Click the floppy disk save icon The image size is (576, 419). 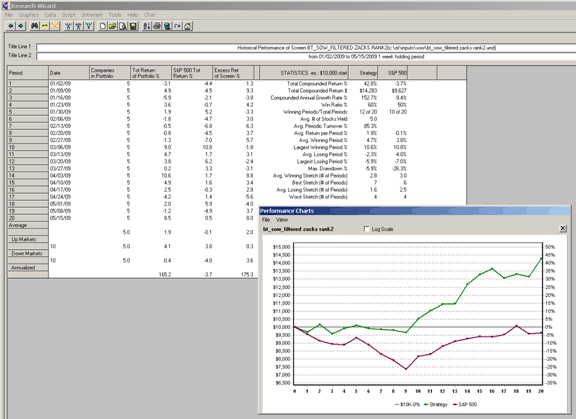[133, 26]
